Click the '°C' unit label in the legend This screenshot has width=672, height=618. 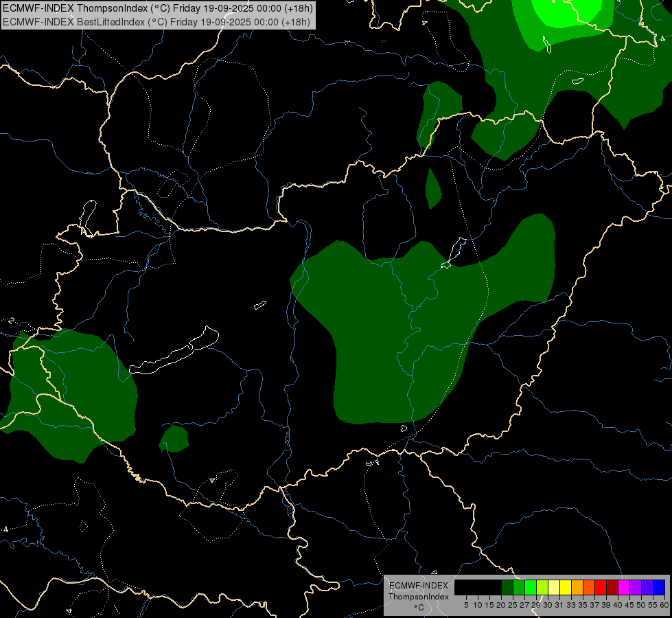[x=419, y=607]
